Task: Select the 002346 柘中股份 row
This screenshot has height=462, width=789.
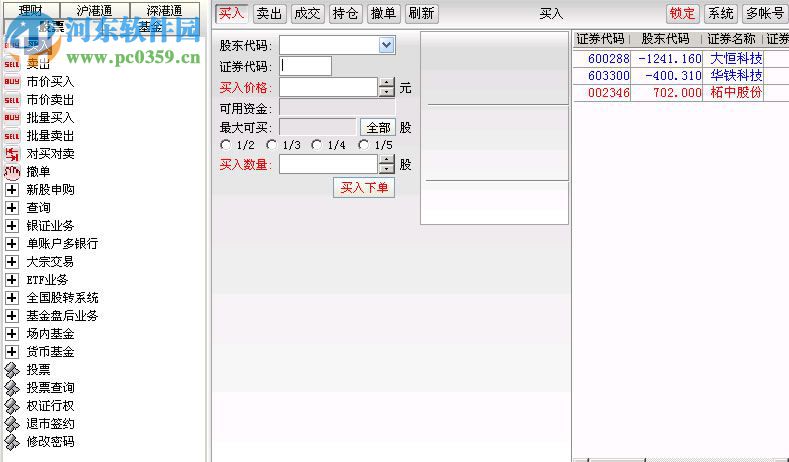Action: tap(681, 93)
